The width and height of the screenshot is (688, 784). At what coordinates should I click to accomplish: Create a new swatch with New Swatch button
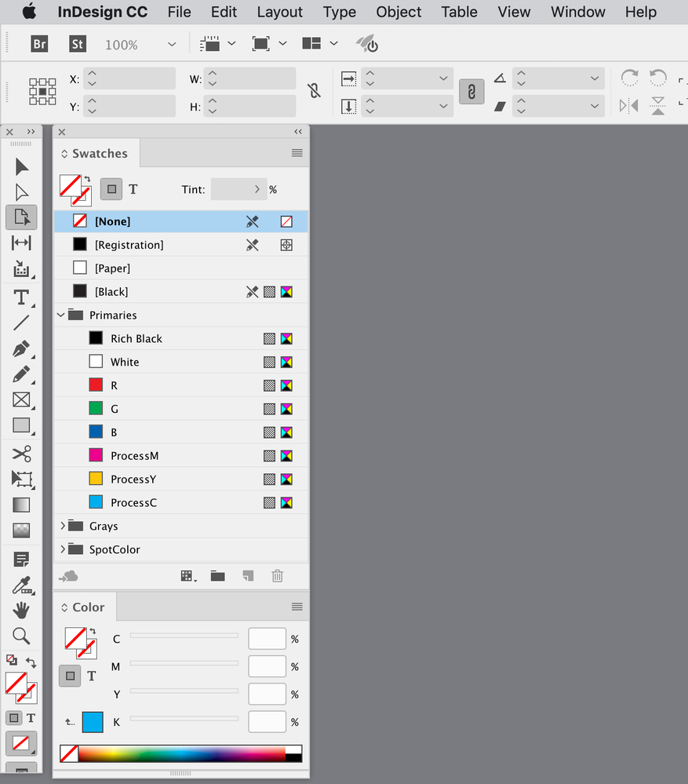tap(248, 575)
